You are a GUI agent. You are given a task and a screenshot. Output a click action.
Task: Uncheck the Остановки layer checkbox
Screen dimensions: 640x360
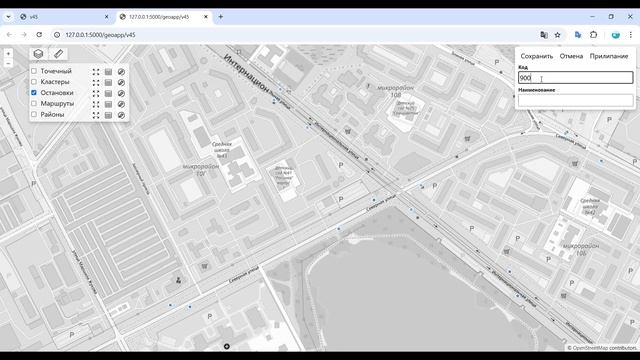click(34, 93)
